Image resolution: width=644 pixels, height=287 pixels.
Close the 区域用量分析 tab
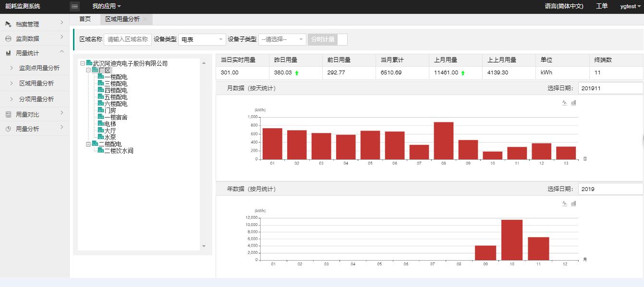point(145,19)
